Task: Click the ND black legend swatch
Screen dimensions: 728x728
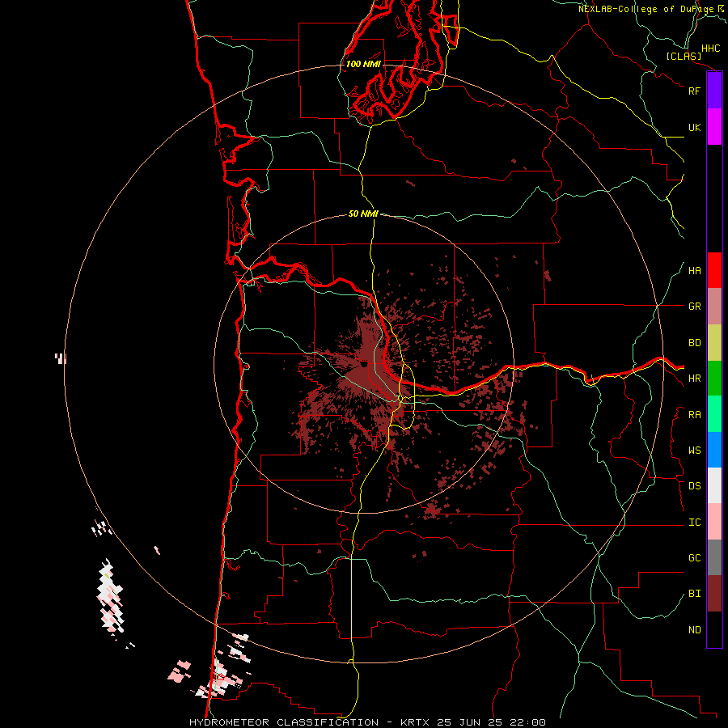Action: [714, 629]
